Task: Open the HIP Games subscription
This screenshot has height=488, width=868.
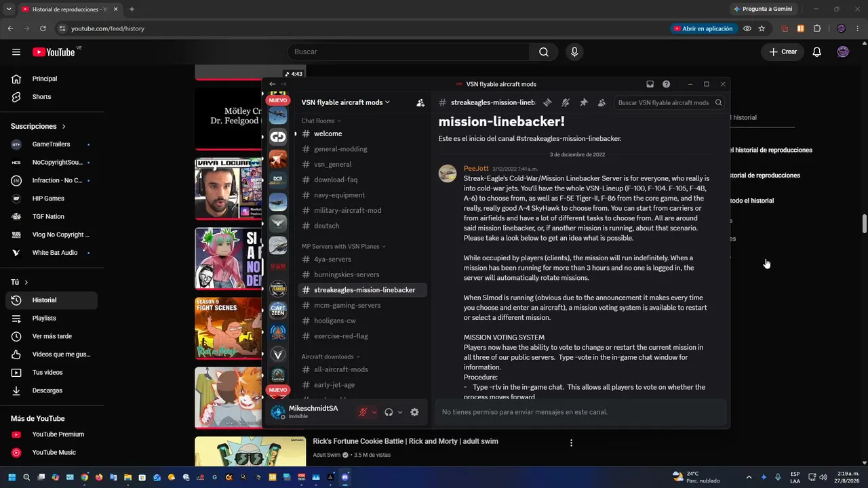Action: (52, 199)
